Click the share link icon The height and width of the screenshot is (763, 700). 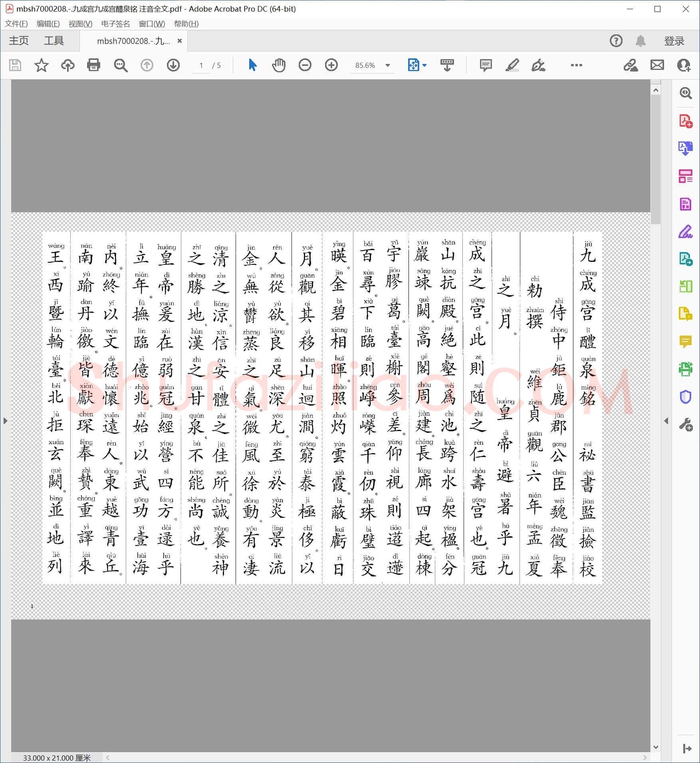coord(631,65)
